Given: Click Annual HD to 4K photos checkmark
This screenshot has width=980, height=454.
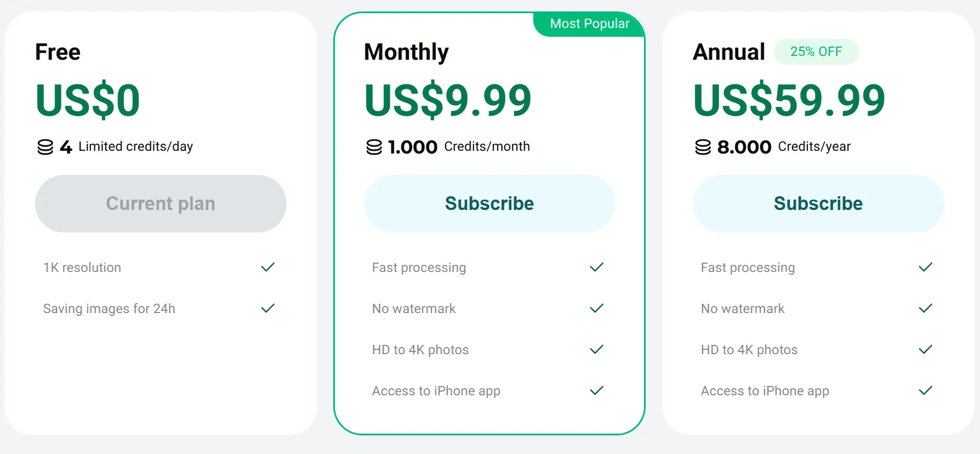Looking at the screenshot, I should [x=926, y=350].
